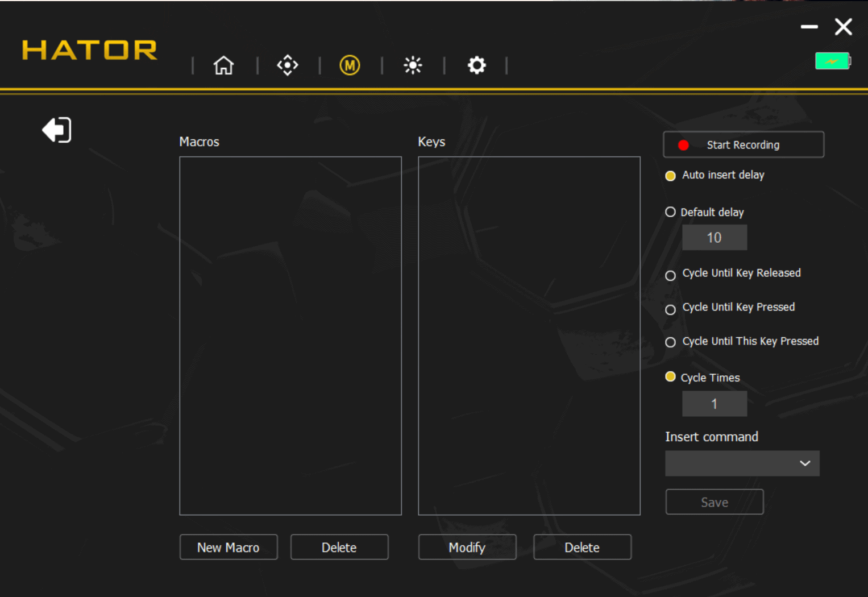Click the Keys list heading
This screenshot has height=597, width=868.
(x=431, y=142)
